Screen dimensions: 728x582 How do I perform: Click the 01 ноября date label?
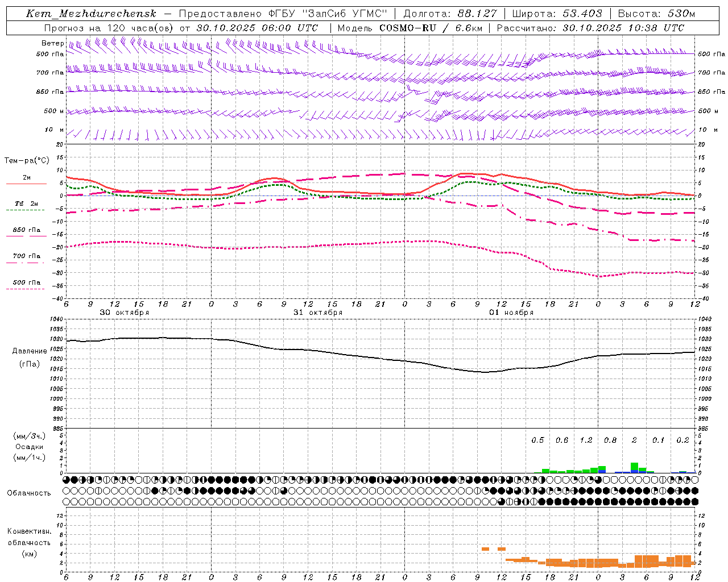tap(511, 313)
